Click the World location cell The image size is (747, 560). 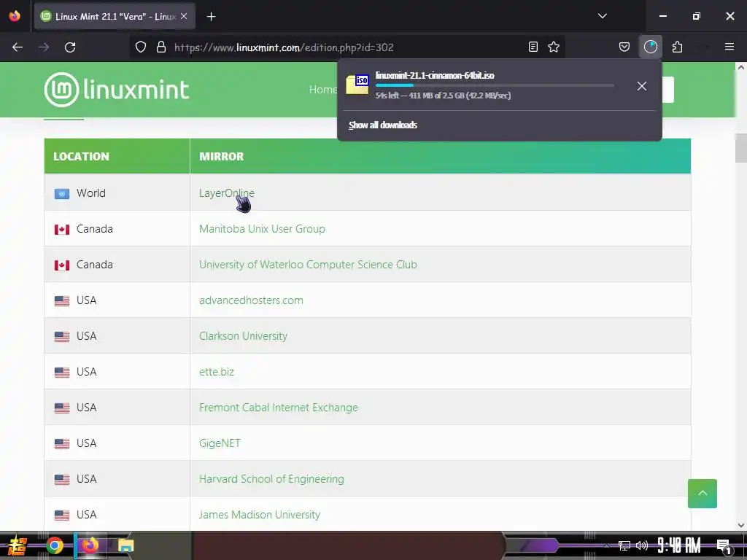(x=117, y=192)
